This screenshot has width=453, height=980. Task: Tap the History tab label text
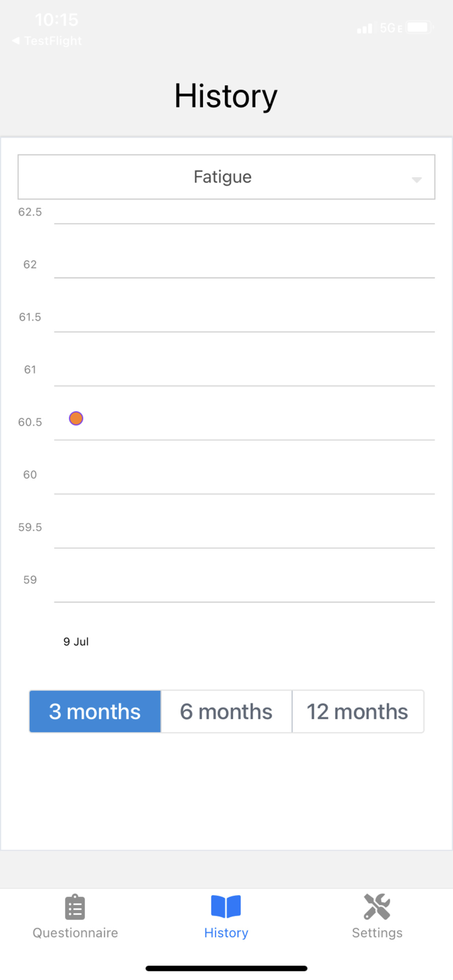point(226,932)
